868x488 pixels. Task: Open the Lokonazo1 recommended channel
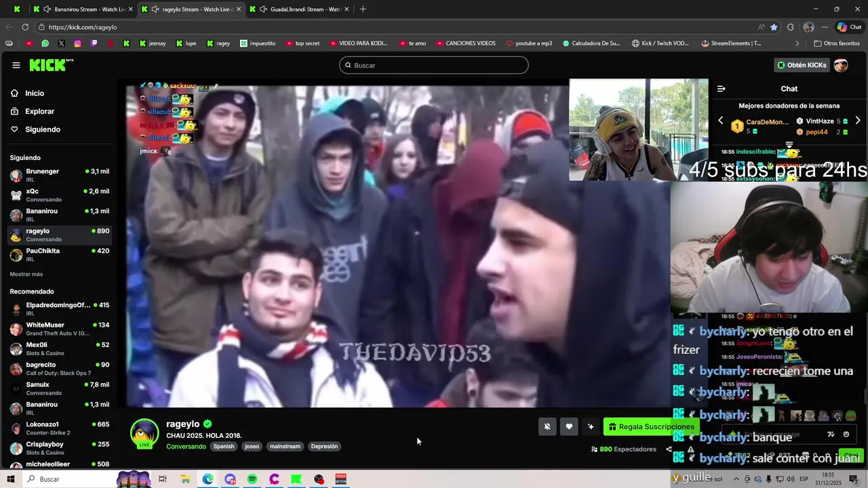(x=60, y=428)
